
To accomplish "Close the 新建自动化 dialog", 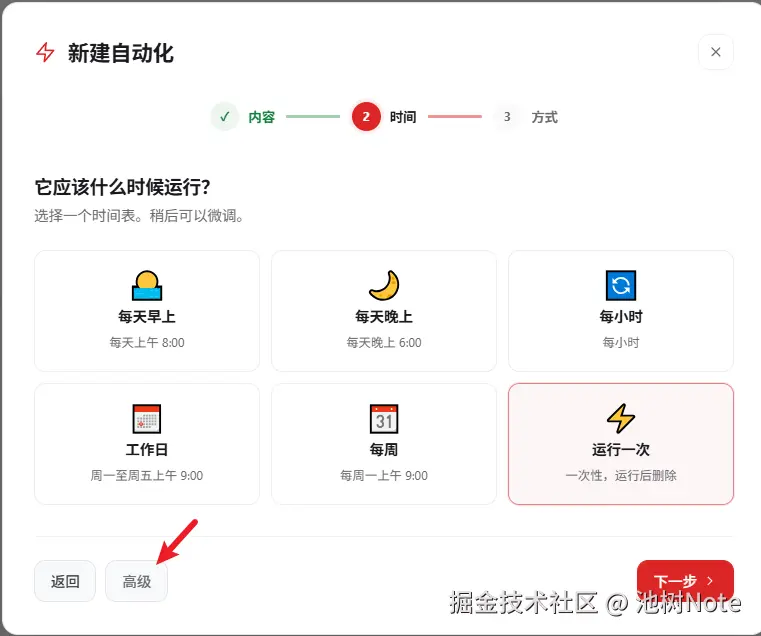I will (715, 52).
